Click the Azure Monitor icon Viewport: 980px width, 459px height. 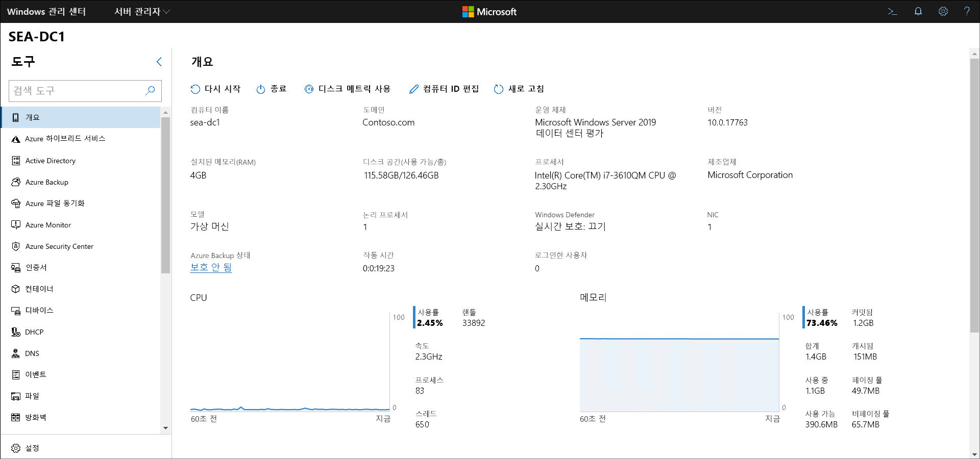(x=16, y=225)
